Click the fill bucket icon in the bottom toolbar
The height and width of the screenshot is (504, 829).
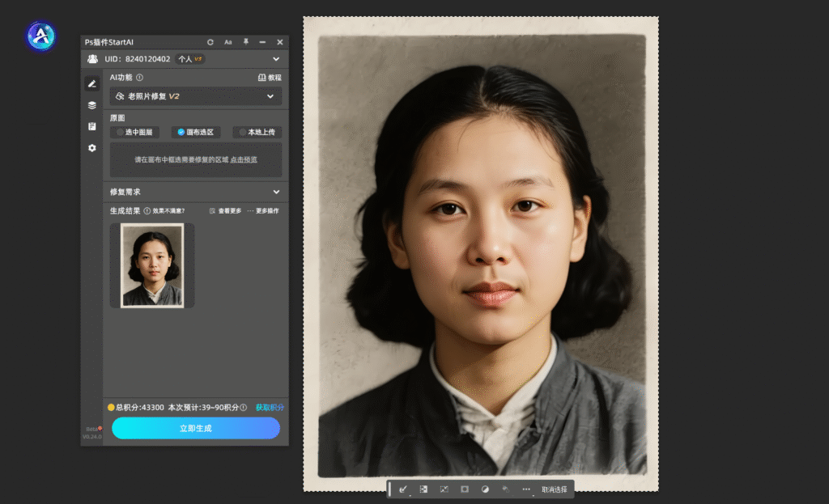pyautogui.click(x=505, y=489)
